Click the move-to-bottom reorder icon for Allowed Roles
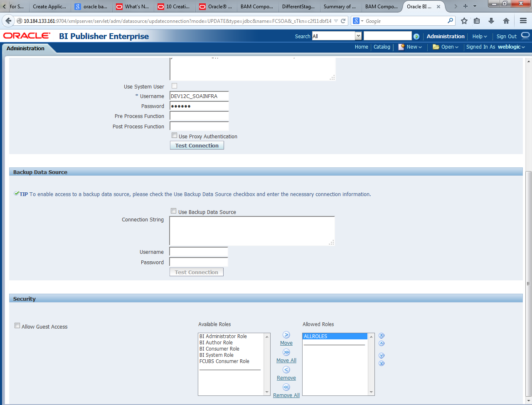 (x=382, y=363)
